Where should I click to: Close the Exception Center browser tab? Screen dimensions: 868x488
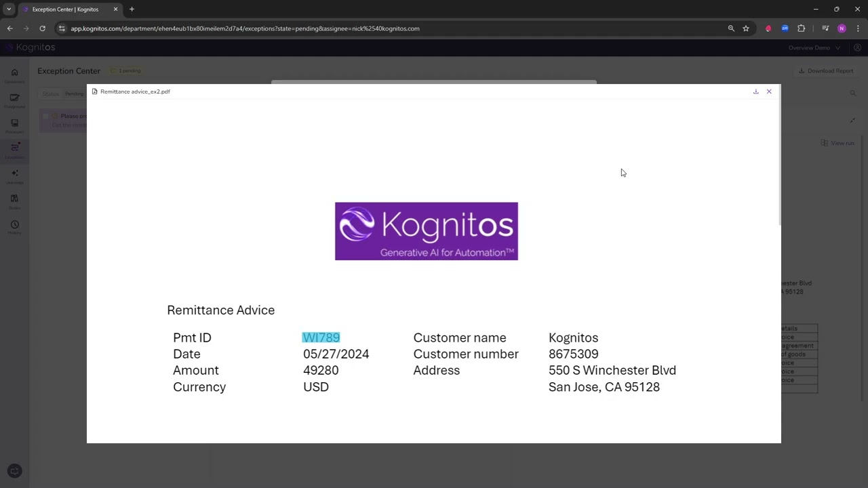115,9
